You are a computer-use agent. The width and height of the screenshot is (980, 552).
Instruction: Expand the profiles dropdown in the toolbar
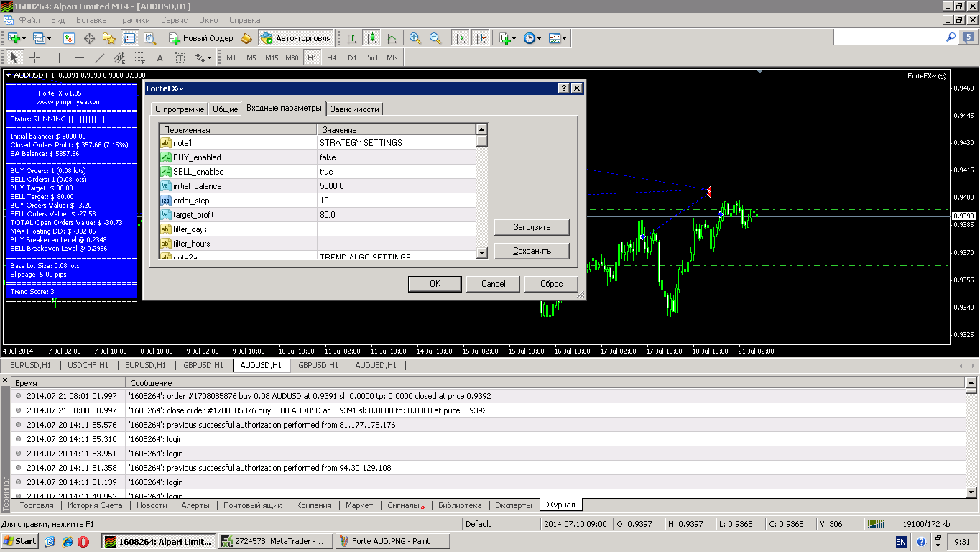(49, 38)
